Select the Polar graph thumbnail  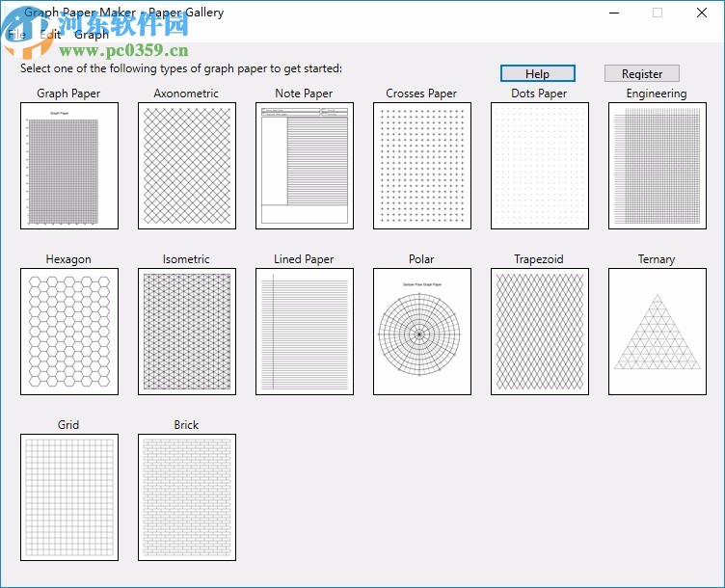[x=422, y=332]
